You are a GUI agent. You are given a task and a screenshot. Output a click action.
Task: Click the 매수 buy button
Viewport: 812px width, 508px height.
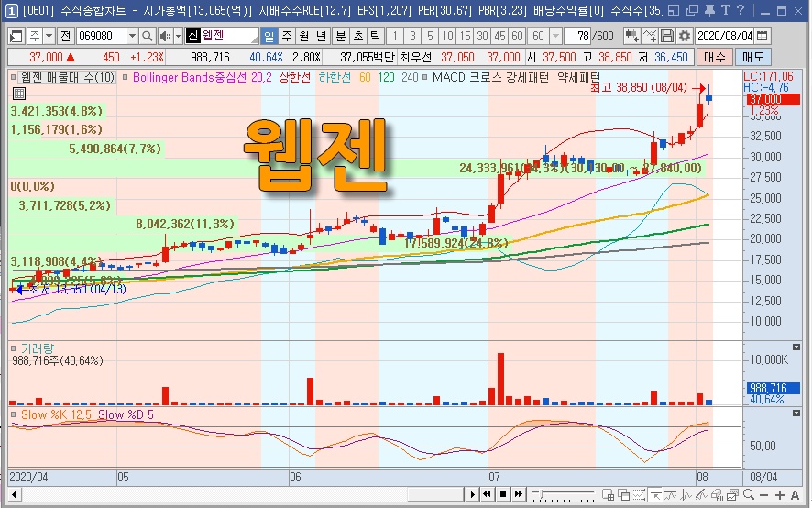(x=714, y=57)
